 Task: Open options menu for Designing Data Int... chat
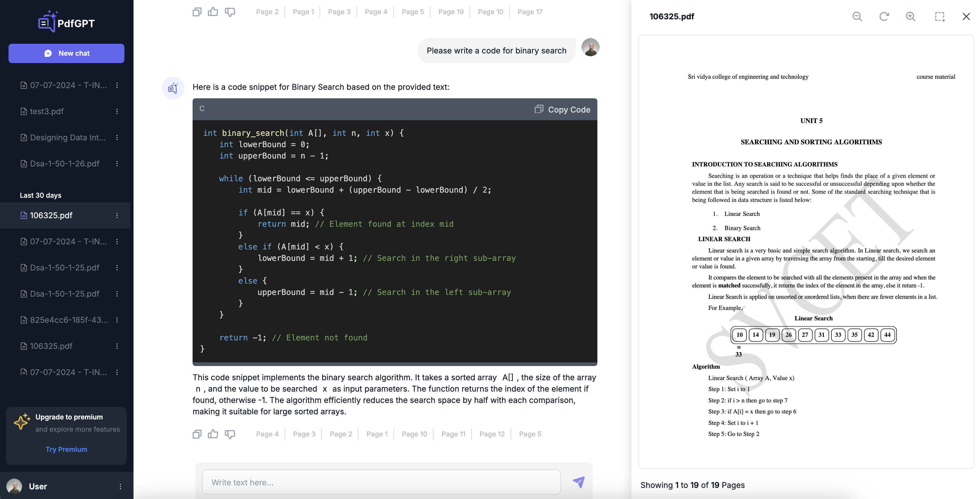coord(117,138)
